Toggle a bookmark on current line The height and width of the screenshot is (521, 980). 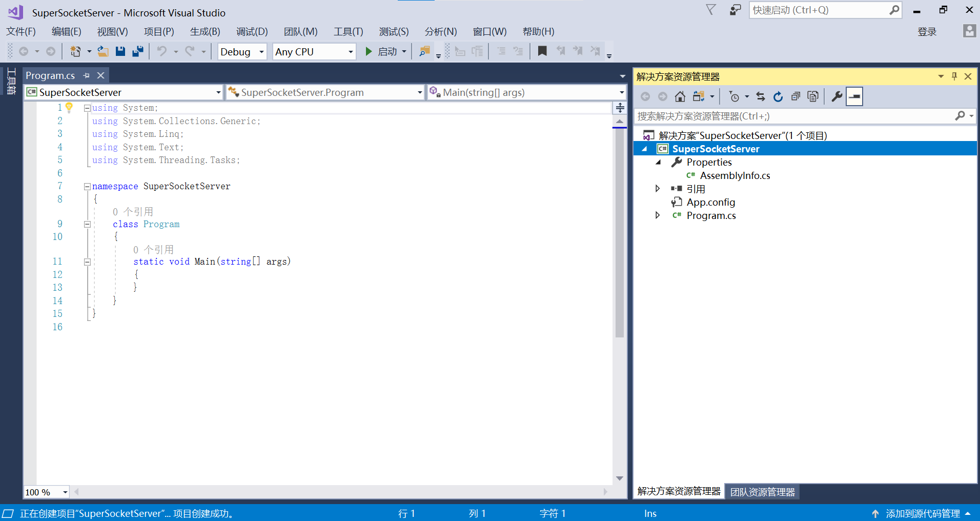(x=542, y=51)
